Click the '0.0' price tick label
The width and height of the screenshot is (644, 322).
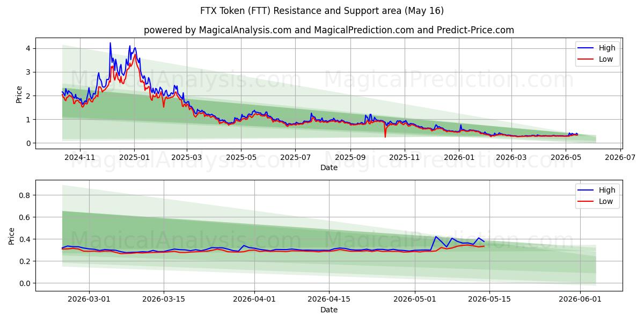[26, 283]
